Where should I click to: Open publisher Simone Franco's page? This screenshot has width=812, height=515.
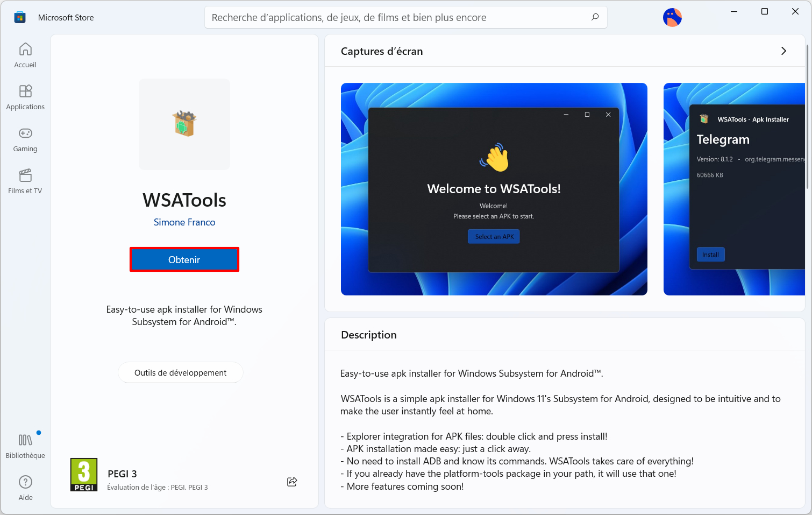tap(184, 222)
